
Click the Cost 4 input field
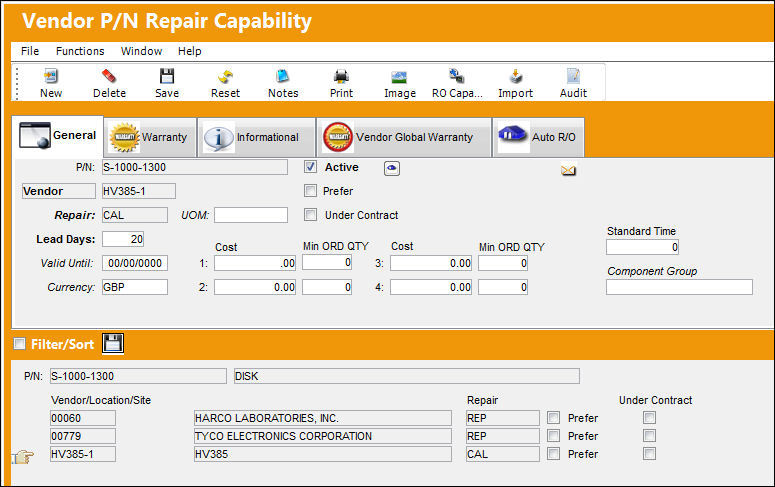click(431, 287)
